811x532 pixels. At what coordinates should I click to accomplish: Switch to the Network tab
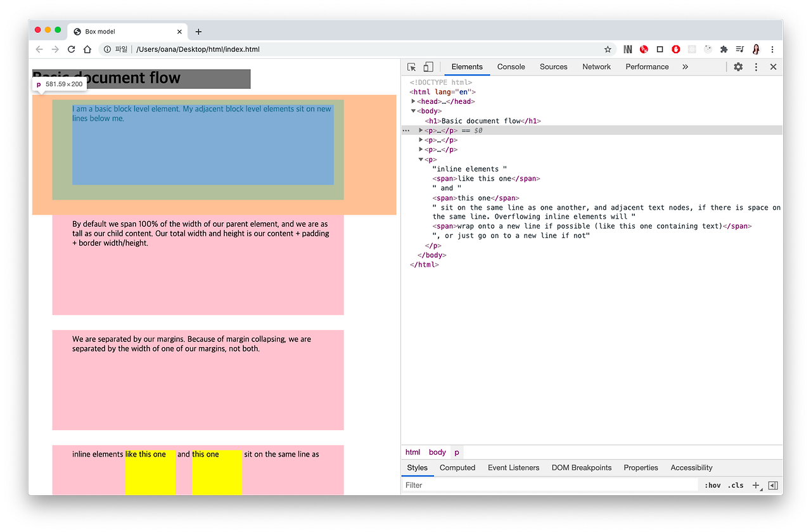pos(597,67)
